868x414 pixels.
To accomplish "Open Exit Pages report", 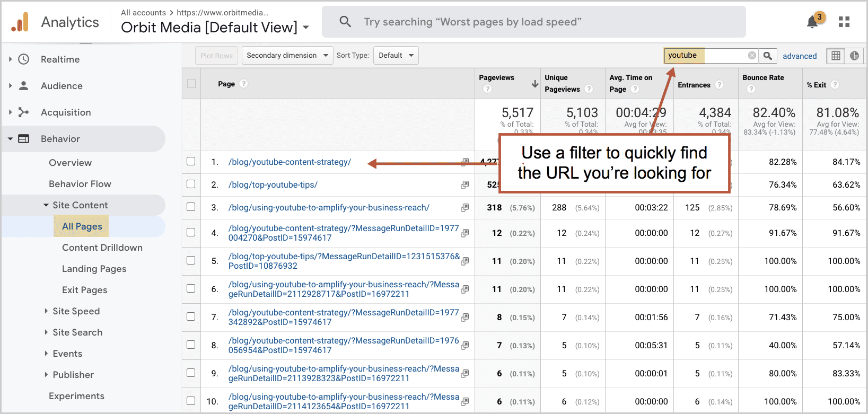I will coord(85,290).
